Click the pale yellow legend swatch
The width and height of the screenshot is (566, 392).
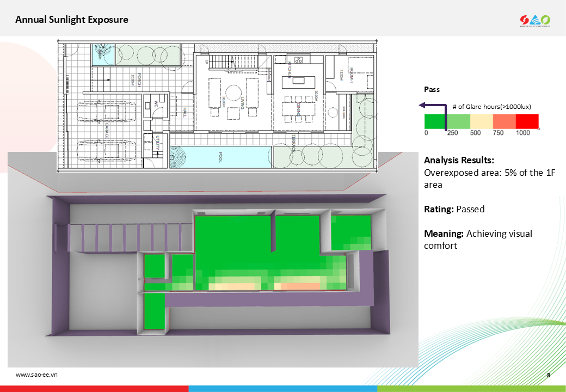[481, 121]
